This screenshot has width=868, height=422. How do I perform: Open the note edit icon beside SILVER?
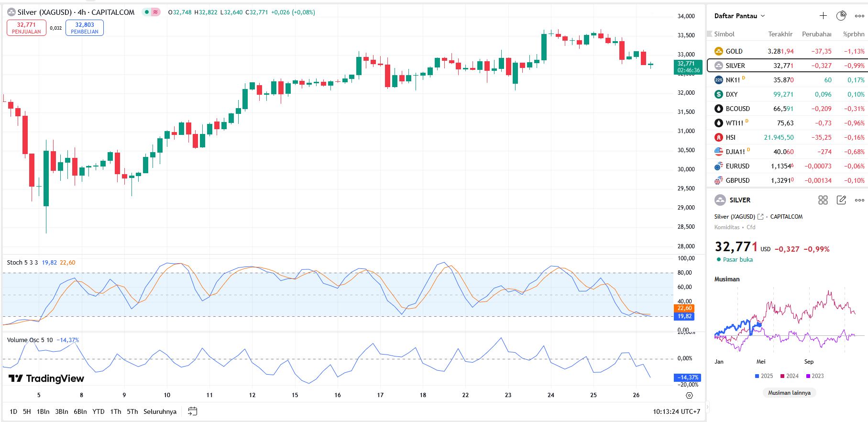[x=841, y=200]
